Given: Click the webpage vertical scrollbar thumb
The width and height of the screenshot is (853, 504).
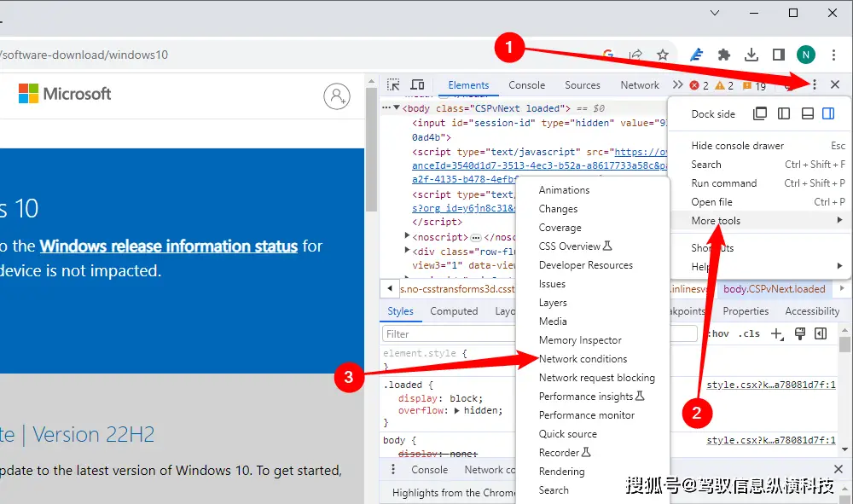Looking at the screenshot, I should tap(372, 149).
